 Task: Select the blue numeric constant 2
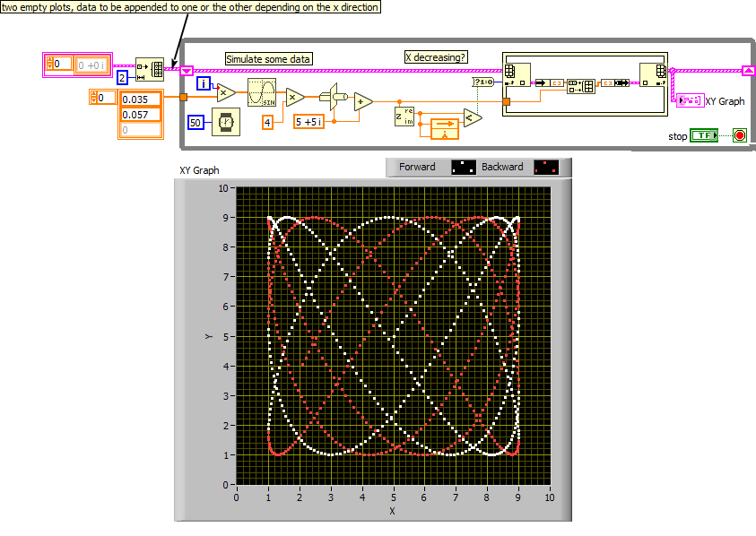tap(123, 77)
